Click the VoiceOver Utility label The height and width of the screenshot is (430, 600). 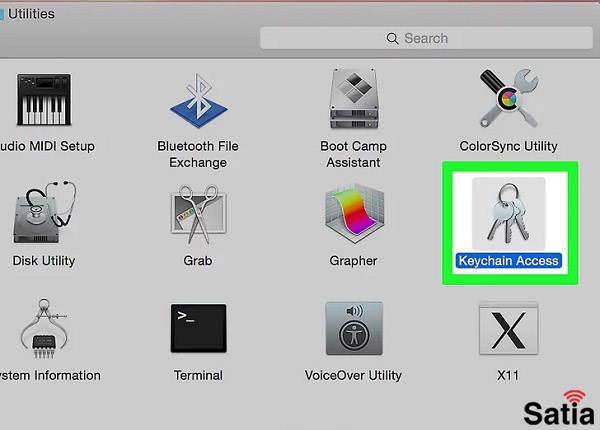coord(354,375)
